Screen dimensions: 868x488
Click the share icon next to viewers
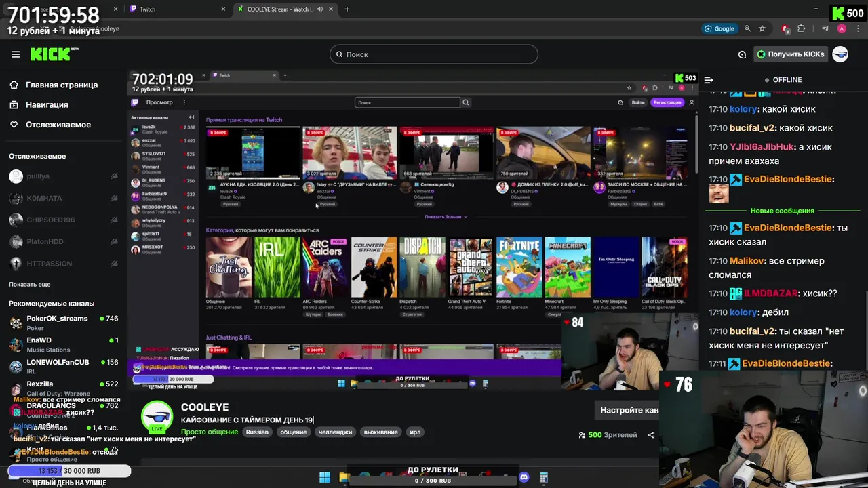click(x=651, y=435)
